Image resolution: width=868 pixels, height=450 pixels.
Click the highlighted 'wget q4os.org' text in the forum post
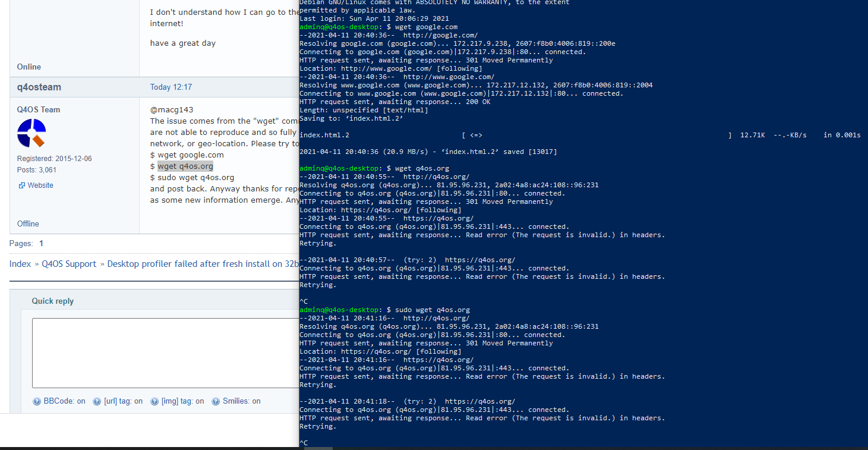coord(185,166)
